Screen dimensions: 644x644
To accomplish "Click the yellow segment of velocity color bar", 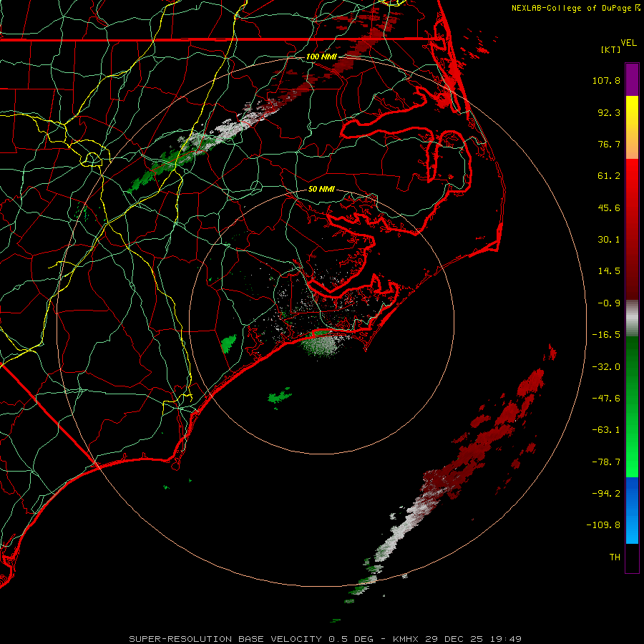I will click(x=632, y=127).
